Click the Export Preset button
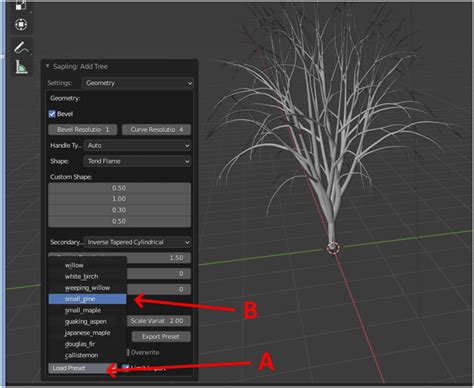Image resolution: width=474 pixels, height=388 pixels. (161, 337)
